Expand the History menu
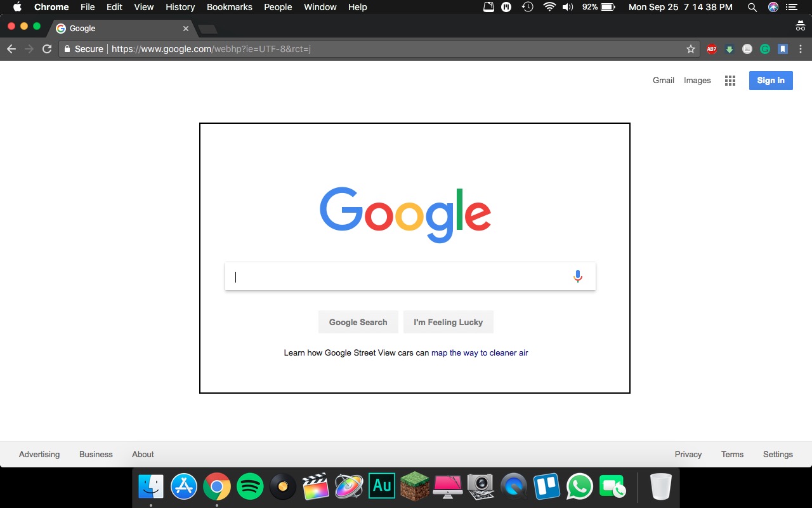 click(180, 7)
